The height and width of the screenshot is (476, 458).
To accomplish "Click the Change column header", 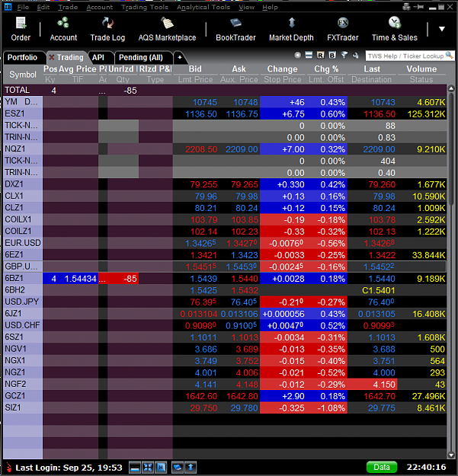I will click(282, 69).
